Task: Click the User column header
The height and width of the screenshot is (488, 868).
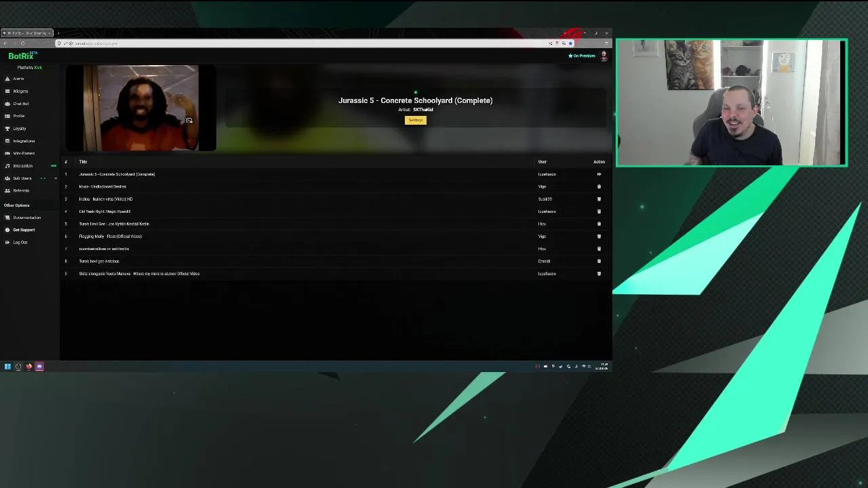Action: click(542, 161)
